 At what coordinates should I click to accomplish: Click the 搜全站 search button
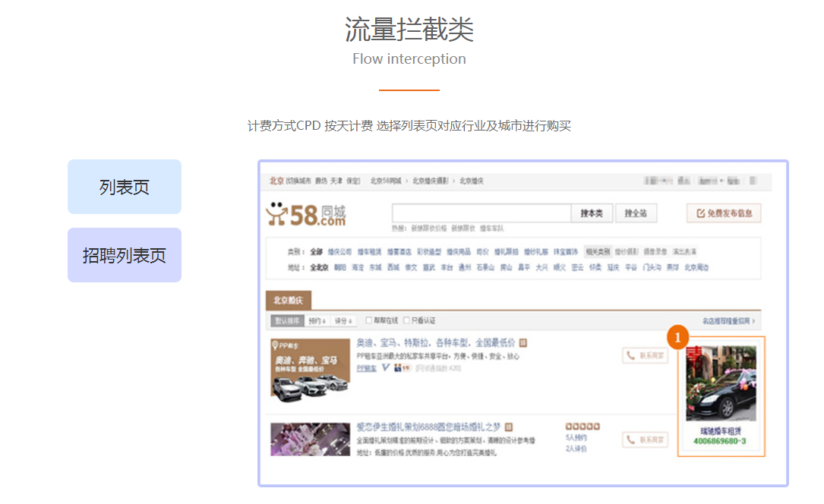636,213
